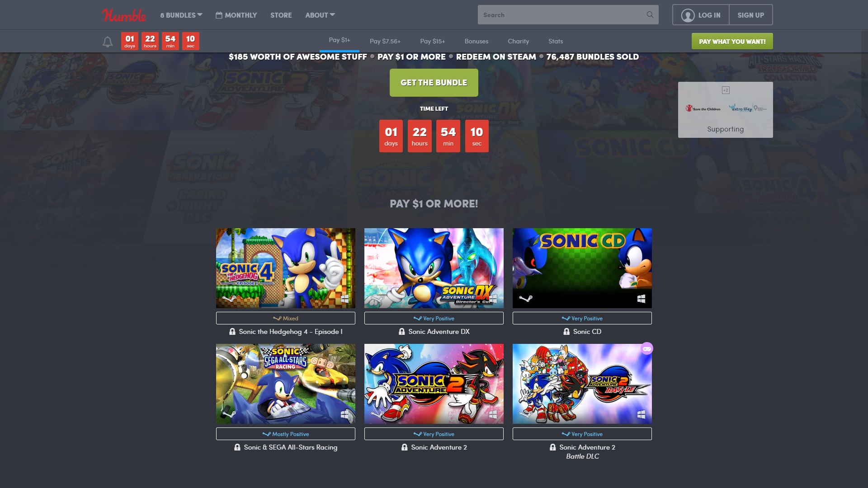Open the Store page
The height and width of the screenshot is (488, 868).
(281, 15)
